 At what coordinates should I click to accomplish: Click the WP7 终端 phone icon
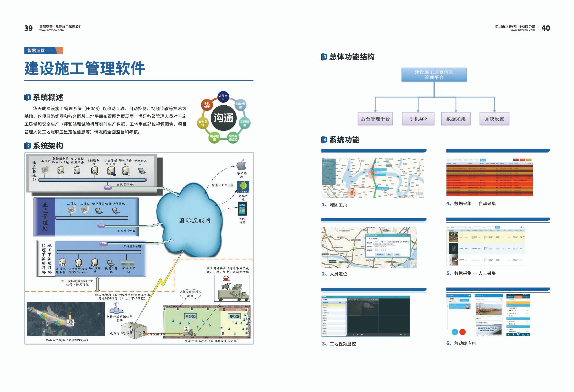click(243, 209)
